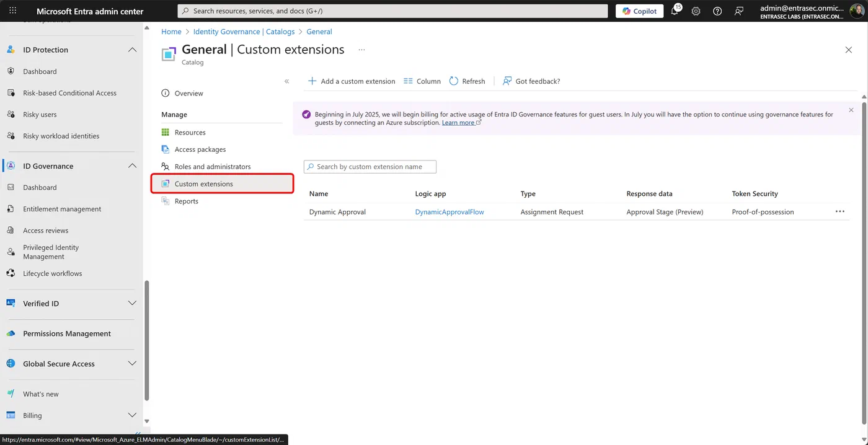Open the Learn more link in banner
The image size is (868, 445).
click(461, 123)
